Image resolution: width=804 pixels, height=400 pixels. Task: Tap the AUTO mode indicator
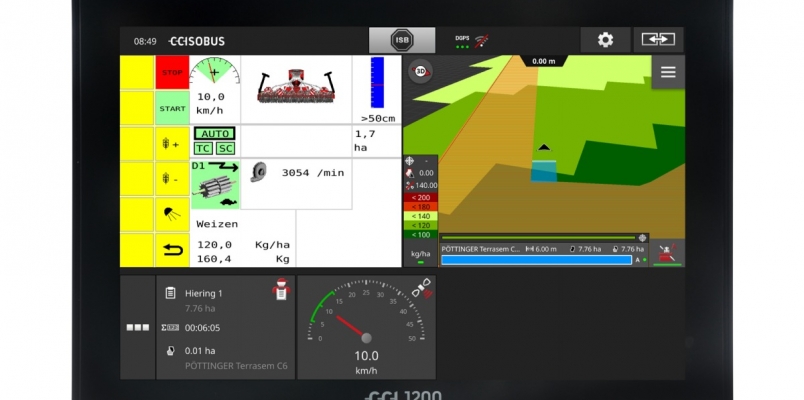click(x=214, y=134)
